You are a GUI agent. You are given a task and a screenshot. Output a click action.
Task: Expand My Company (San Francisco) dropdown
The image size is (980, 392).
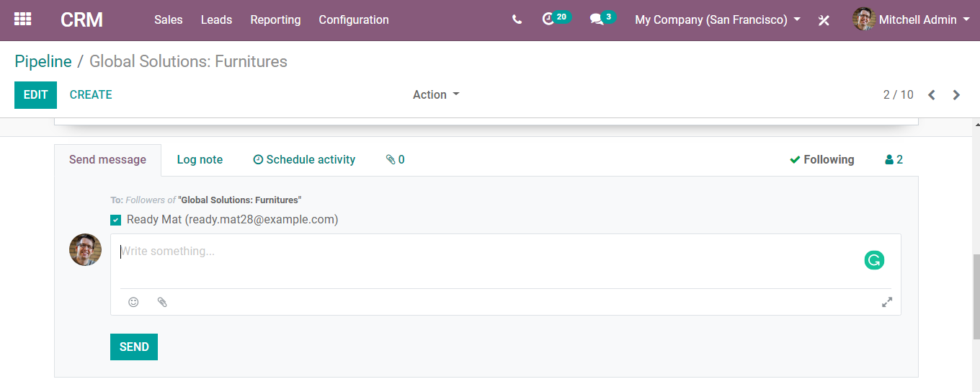pyautogui.click(x=718, y=19)
